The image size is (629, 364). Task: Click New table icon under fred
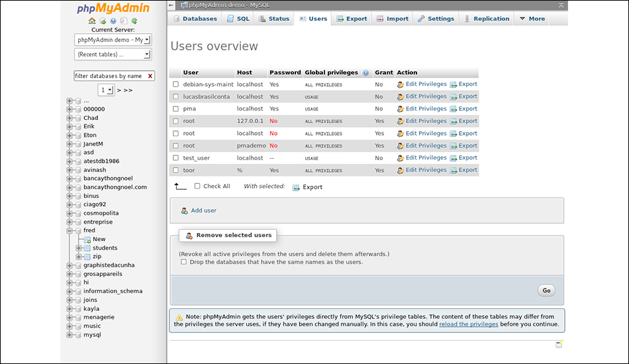[87, 240]
